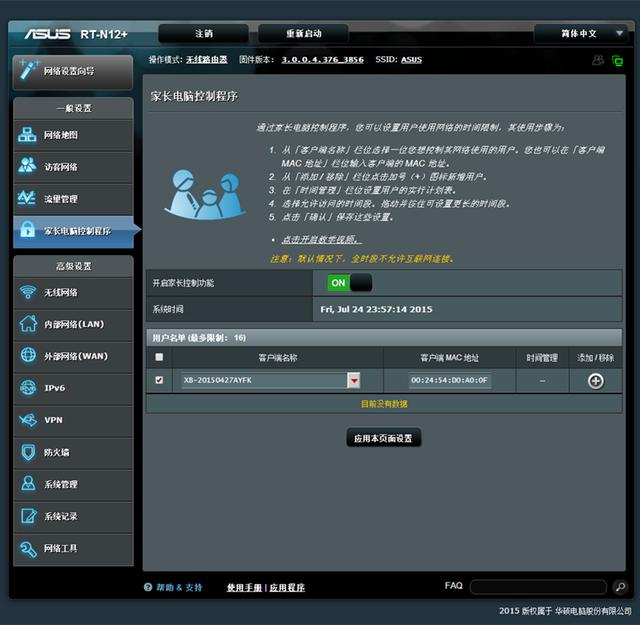Click the VPN arrows icon
Image resolution: width=640 pixels, height=625 pixels.
coord(28,420)
